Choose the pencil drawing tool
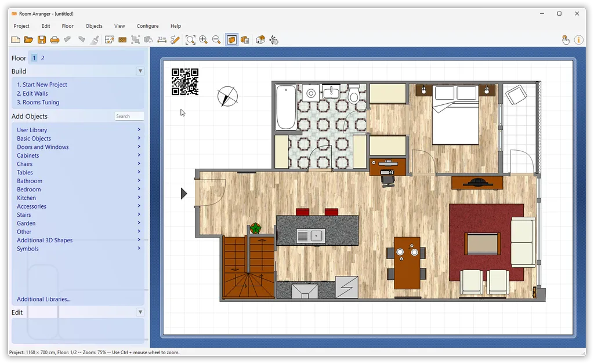 pyautogui.click(x=175, y=40)
